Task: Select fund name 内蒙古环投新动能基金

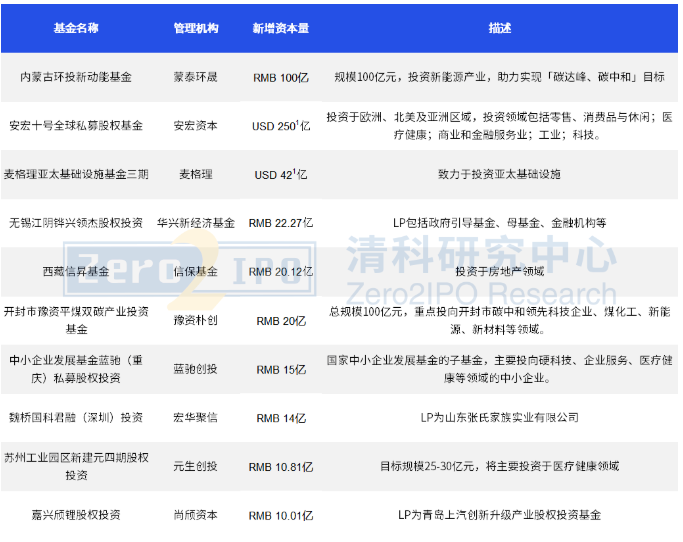Action: 76,77
